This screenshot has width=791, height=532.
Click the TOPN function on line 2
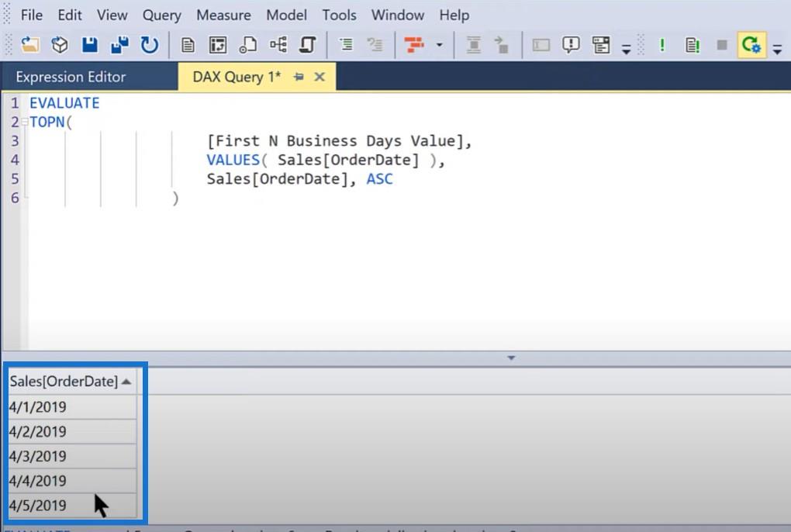click(47, 122)
